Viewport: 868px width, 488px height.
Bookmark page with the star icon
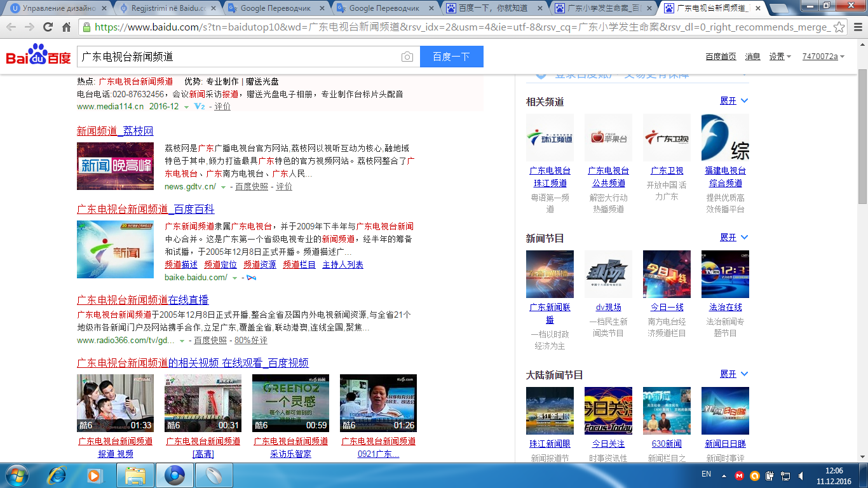(x=839, y=27)
